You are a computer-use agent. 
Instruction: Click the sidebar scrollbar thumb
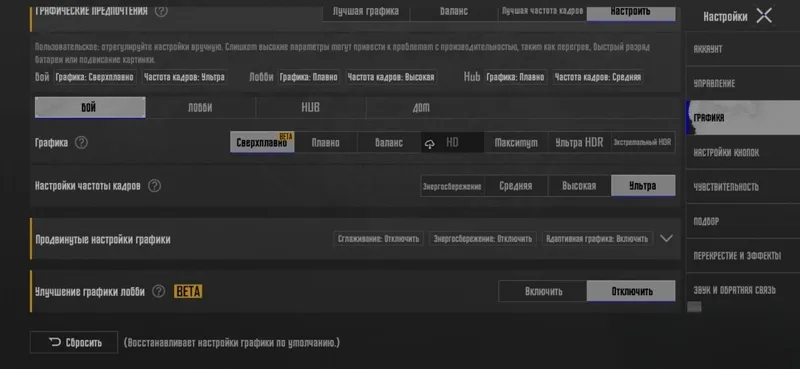coord(694,307)
